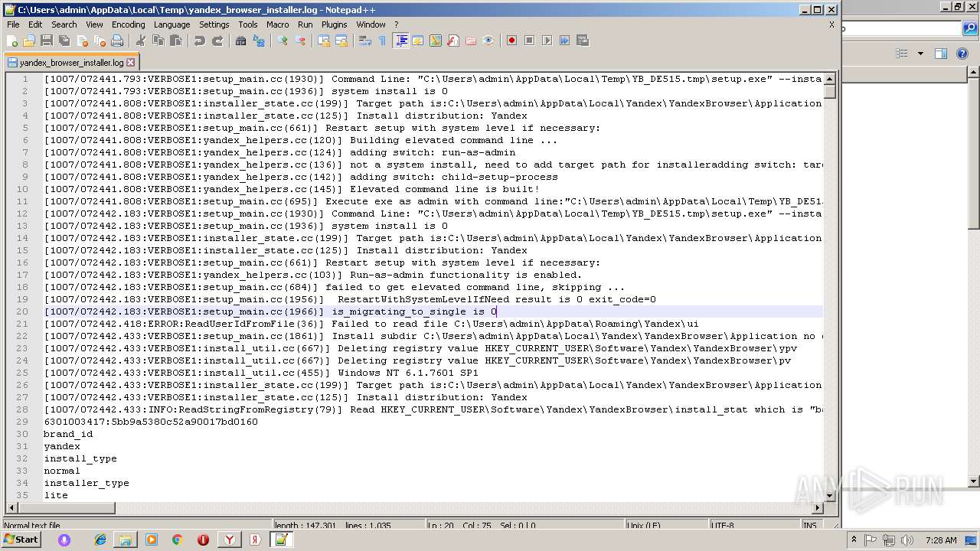This screenshot has height=551, width=980.
Task: Open the Encoding menu
Action: tap(129, 24)
